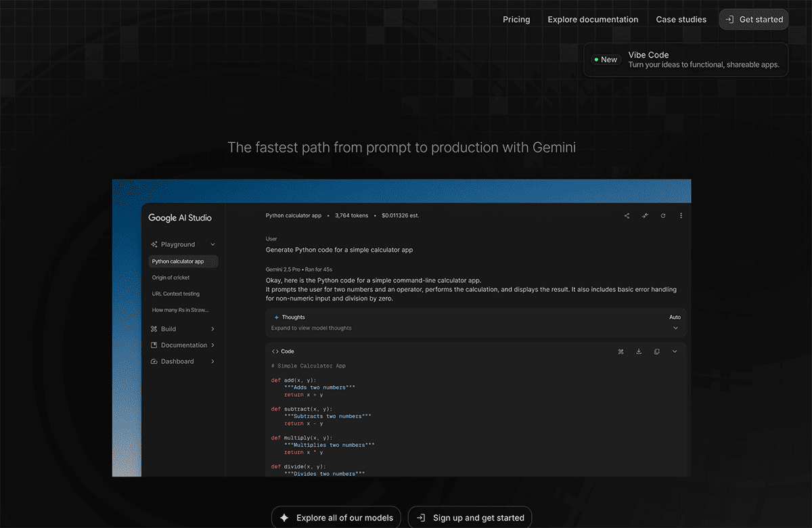Viewport: 812px width, 528px height.
Task: Expand the Documentation sidebar section
Action: pyautogui.click(x=212, y=345)
